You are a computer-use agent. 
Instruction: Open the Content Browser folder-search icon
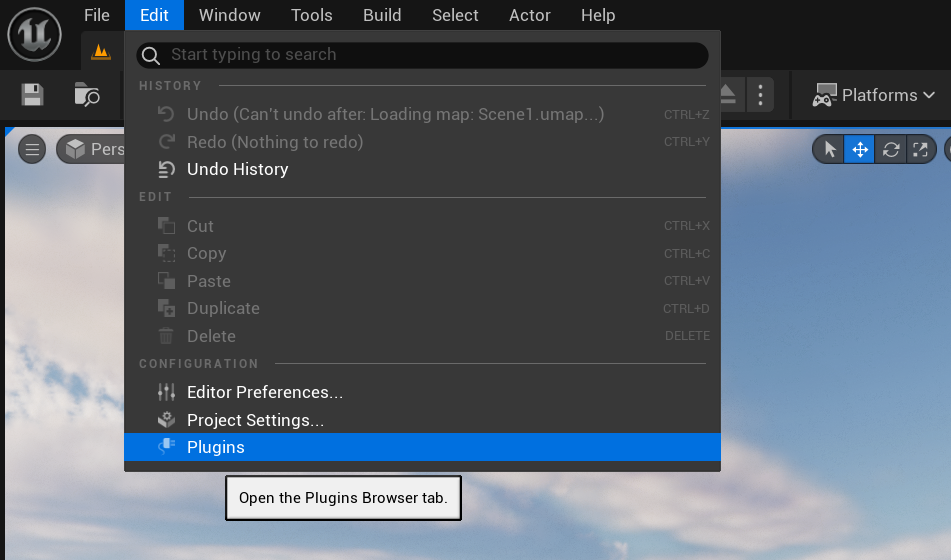[x=88, y=95]
